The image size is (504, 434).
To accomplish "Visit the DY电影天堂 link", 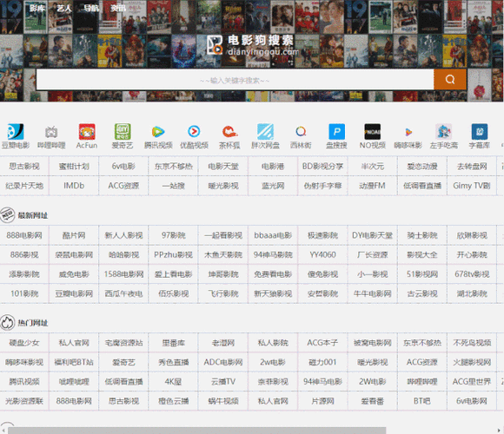I will click(373, 235).
